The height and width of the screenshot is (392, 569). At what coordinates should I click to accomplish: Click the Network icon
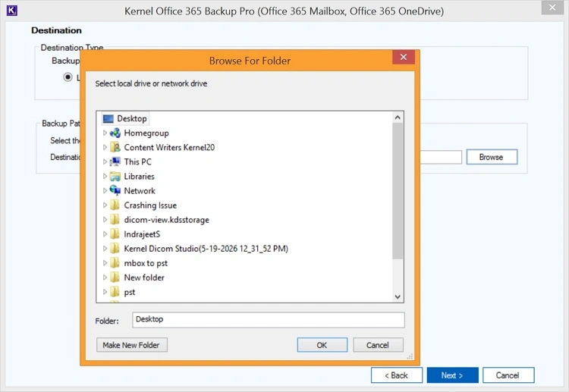(x=115, y=190)
